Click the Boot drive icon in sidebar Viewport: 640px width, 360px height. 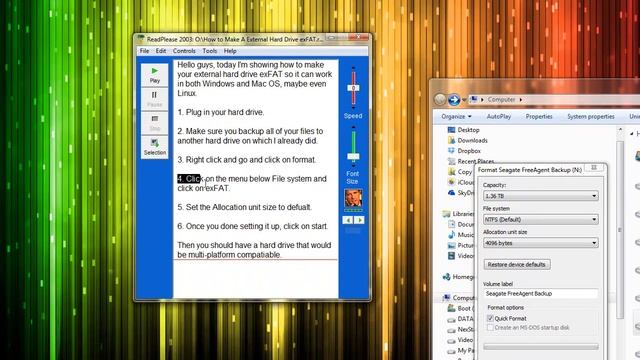tap(451, 308)
